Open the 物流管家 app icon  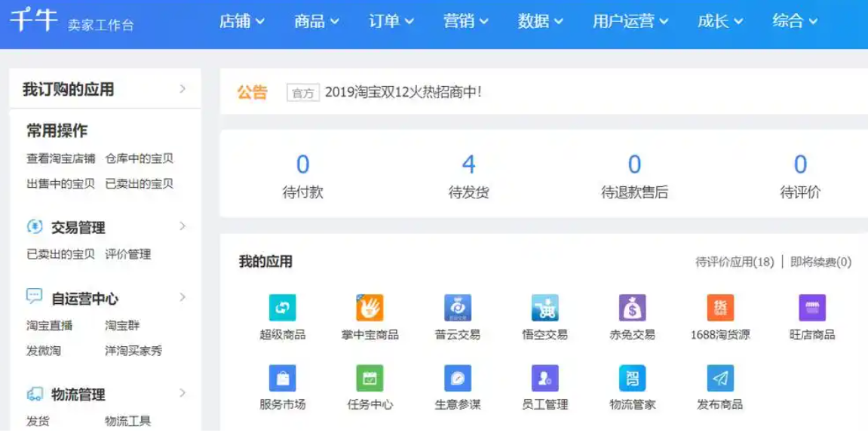click(632, 379)
